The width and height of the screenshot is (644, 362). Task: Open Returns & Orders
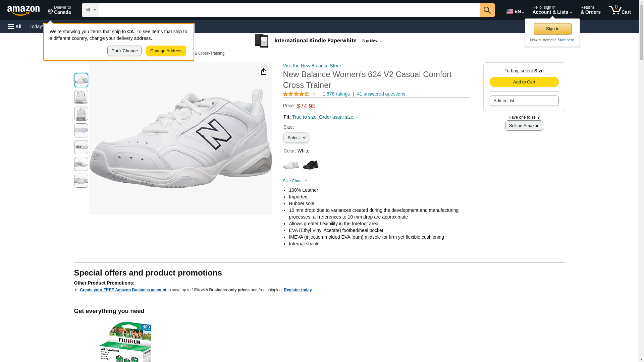pos(590,10)
